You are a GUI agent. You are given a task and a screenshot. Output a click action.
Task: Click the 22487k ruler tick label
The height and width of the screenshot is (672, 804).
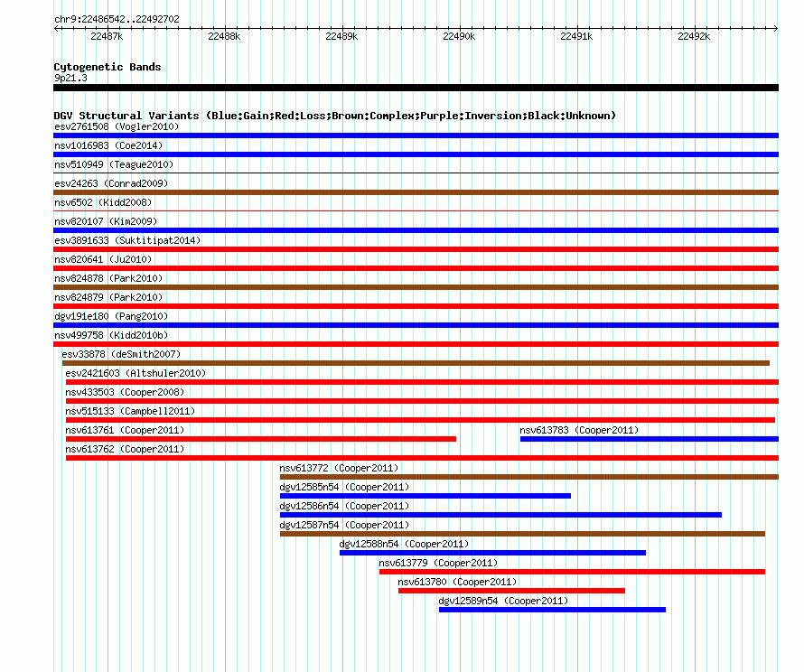point(107,36)
